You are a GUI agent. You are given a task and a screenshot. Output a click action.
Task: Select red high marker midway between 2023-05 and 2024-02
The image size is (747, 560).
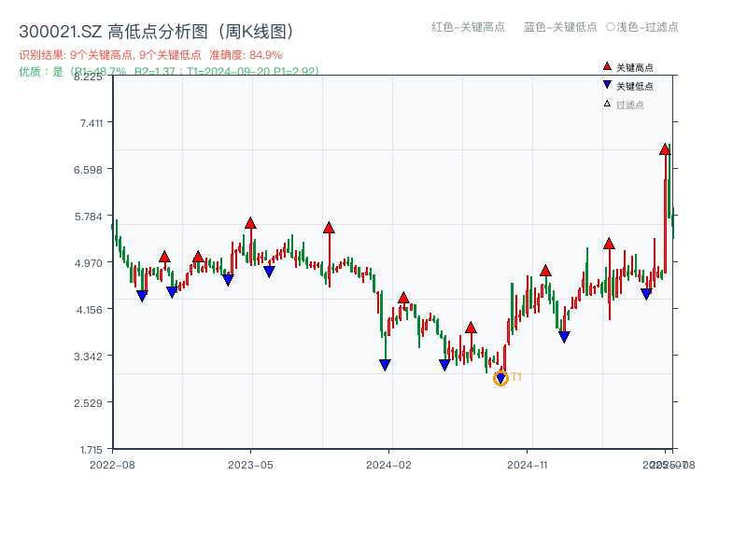[329, 228]
